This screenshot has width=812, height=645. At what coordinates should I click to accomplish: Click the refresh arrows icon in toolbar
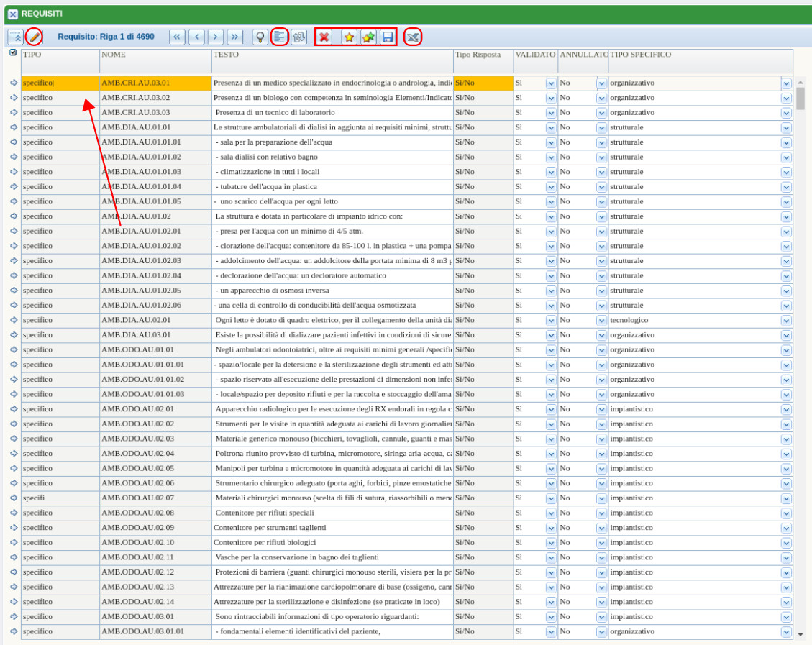click(x=298, y=37)
